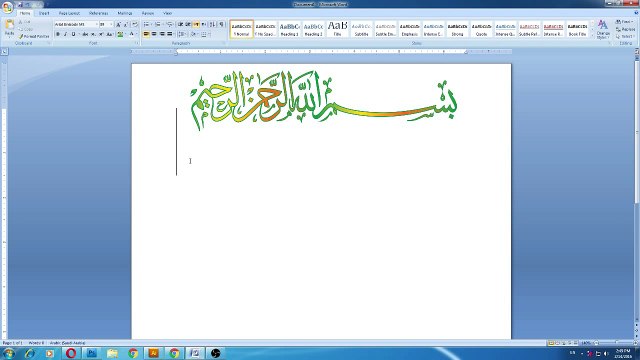Apply the Subtitle style

pos(362,29)
